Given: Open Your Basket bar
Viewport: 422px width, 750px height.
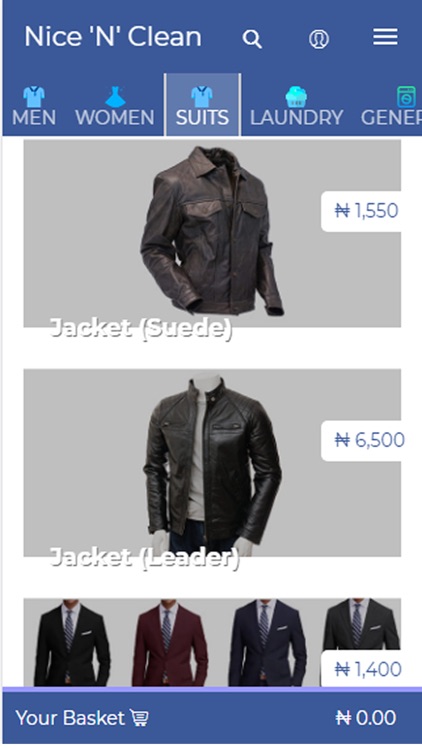Looking at the screenshot, I should 212,717.
